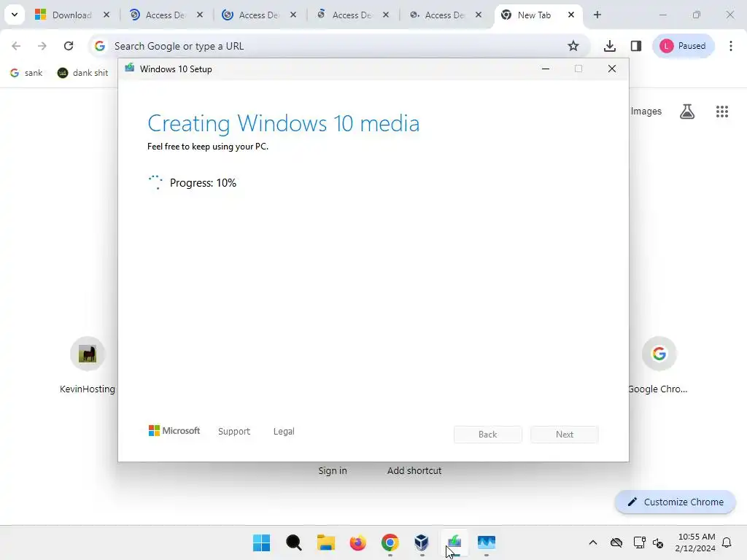This screenshot has width=747, height=560.
Task: Click the Windows Setup taskbar icon
Action: [x=454, y=542]
